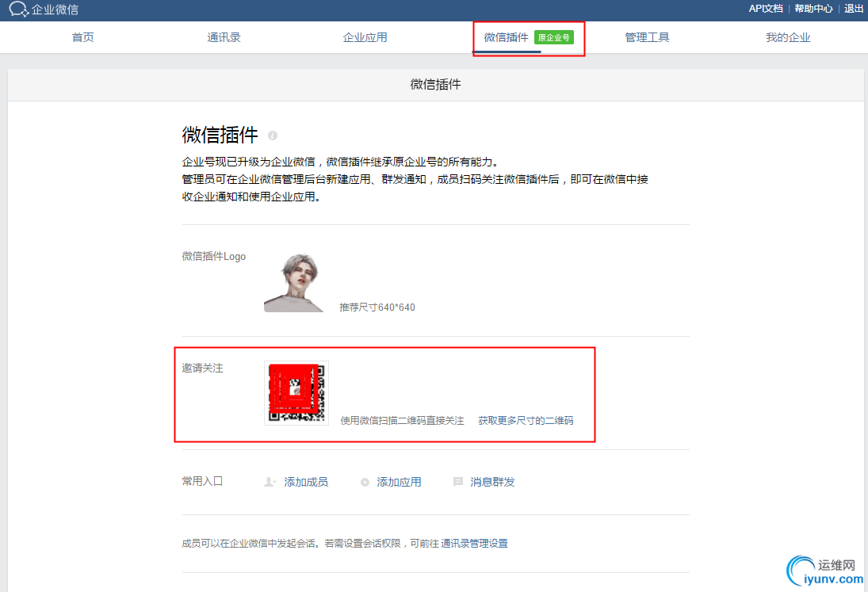The image size is (868, 592).
Task: Click the large 微信插件 heading text
Action: 220,135
